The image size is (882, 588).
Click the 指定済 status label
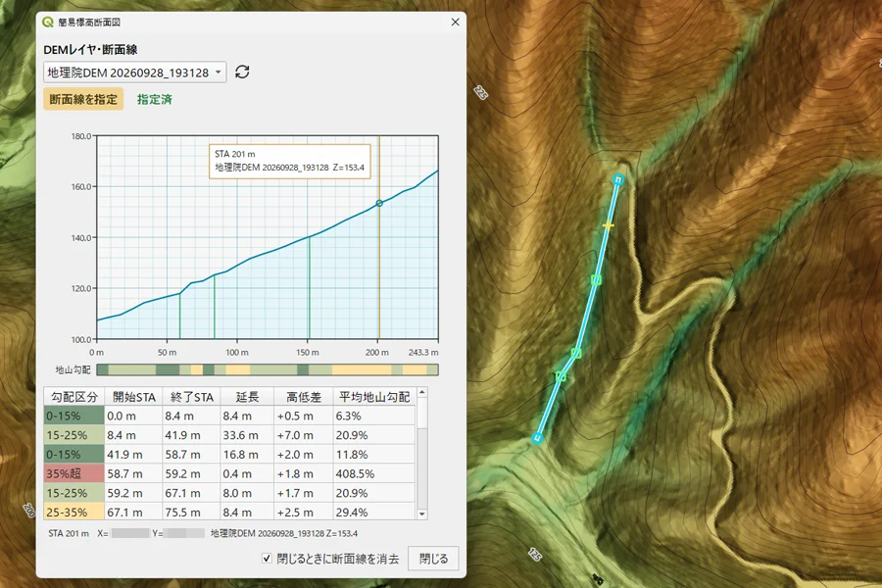click(x=155, y=100)
